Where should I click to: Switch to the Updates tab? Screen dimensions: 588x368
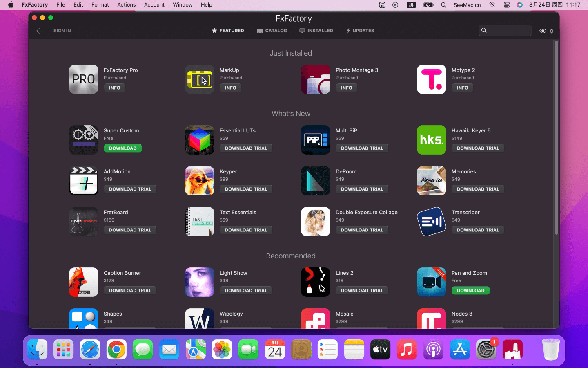point(360,31)
